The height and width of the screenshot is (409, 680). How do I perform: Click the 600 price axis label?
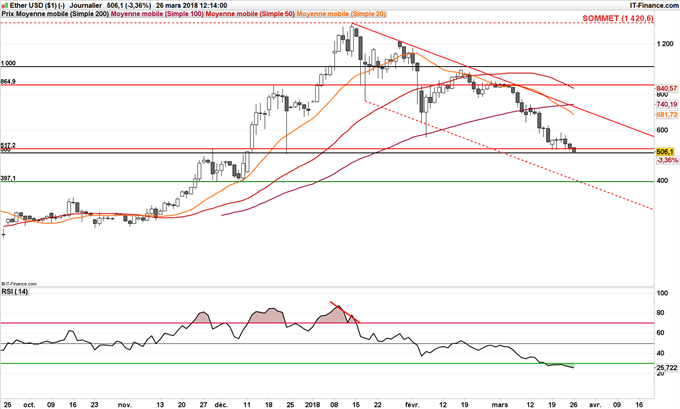pos(662,130)
